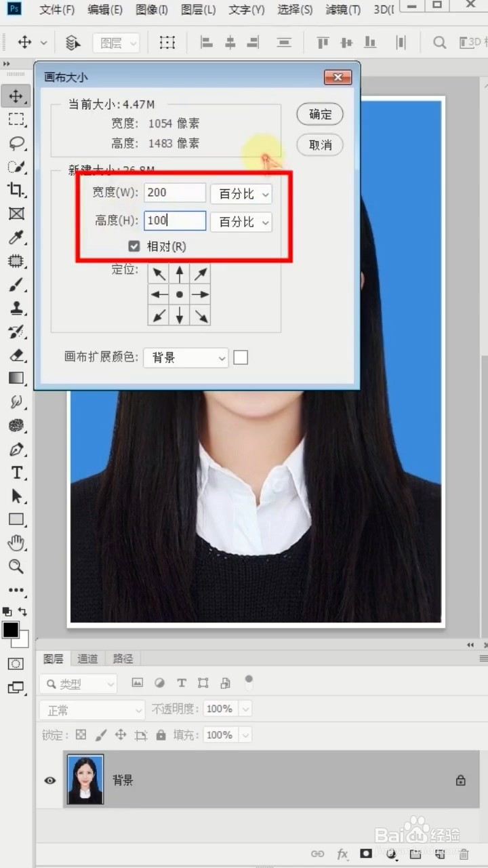Viewport: 488px width, 868px height.
Task: Hide the 背景 layer with eye icon
Action: (x=49, y=781)
